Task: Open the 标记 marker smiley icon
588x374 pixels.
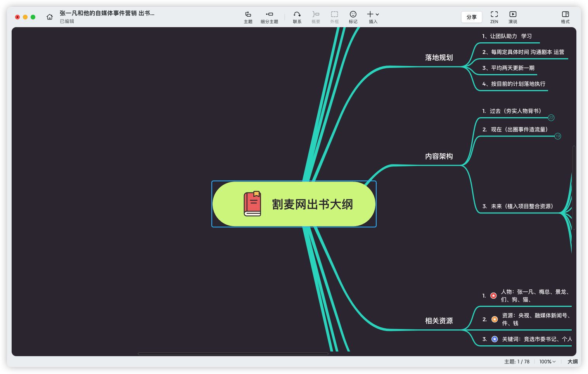Action: 353,17
